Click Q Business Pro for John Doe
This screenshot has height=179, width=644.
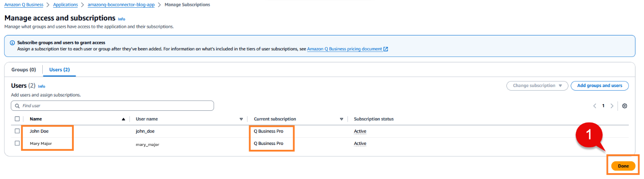[x=268, y=131]
